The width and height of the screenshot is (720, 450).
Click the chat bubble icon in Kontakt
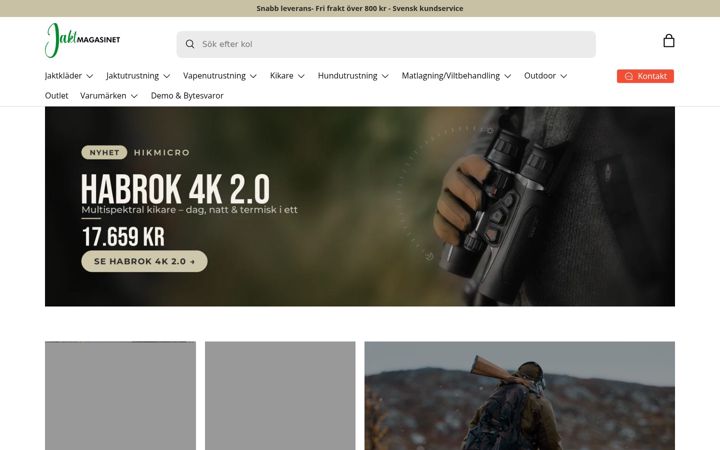click(629, 76)
